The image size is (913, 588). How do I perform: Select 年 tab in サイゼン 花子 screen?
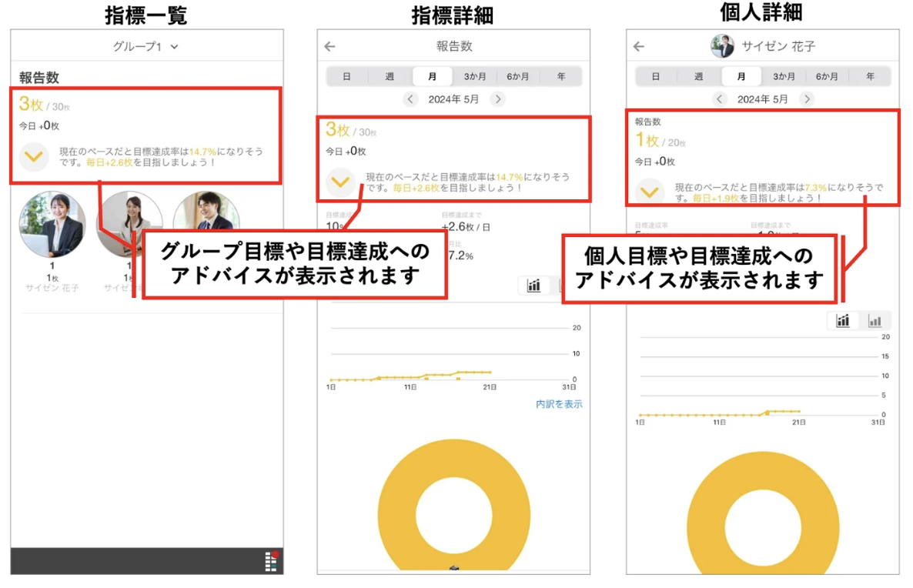870,76
